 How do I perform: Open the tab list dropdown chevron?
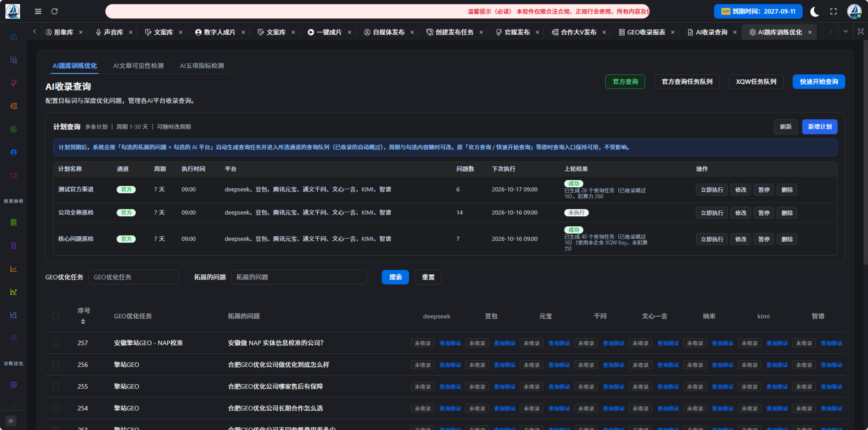pos(845,31)
